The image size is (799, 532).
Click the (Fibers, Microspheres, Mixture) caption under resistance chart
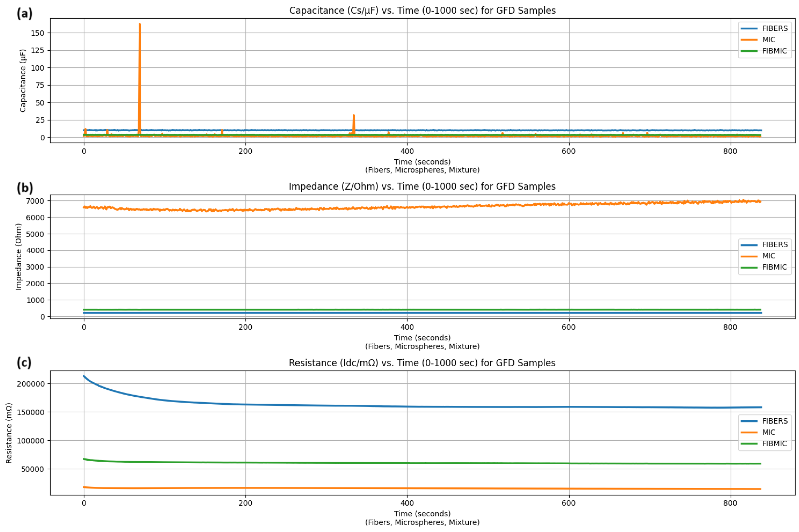tap(422, 522)
